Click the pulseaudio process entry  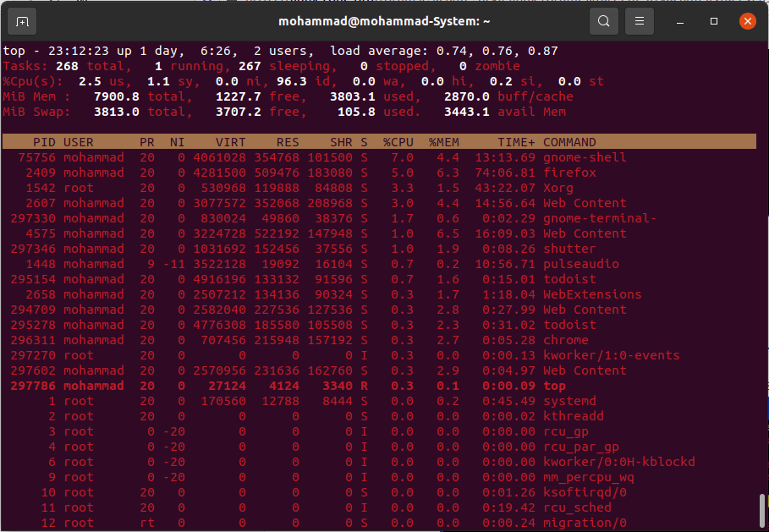[580, 264]
